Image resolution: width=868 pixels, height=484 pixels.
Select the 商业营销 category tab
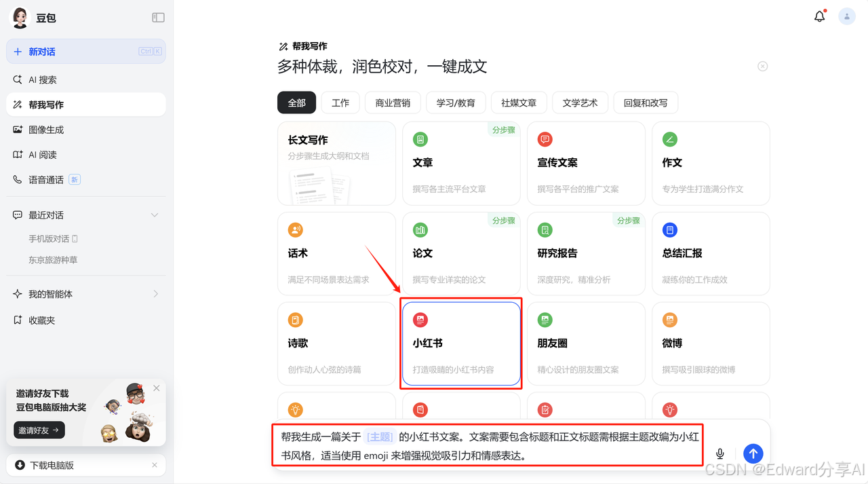pos(393,103)
